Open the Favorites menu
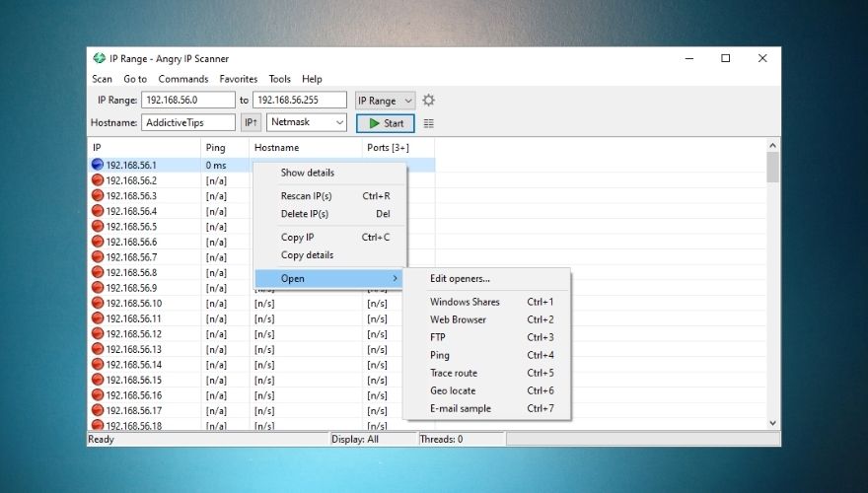The image size is (868, 493). 238,79
